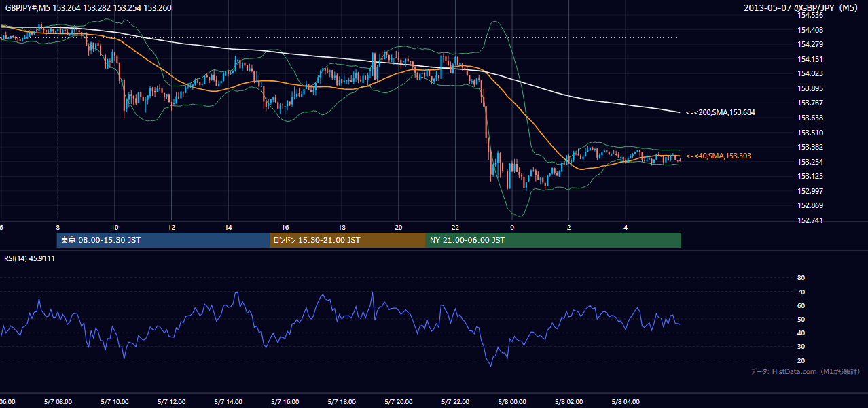Click hour label 12 under price chart
Image resolution: width=868 pixels, height=408 pixels.
172,227
